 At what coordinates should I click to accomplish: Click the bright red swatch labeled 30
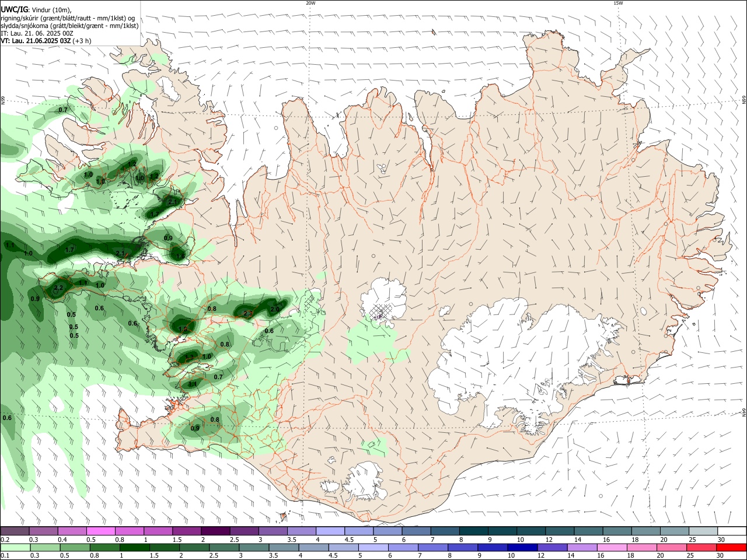pos(731,548)
